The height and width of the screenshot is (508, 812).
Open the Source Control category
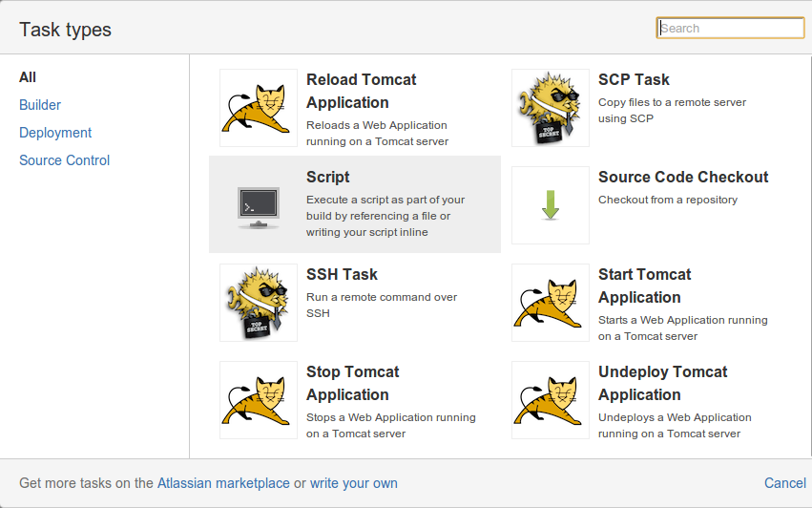64,160
